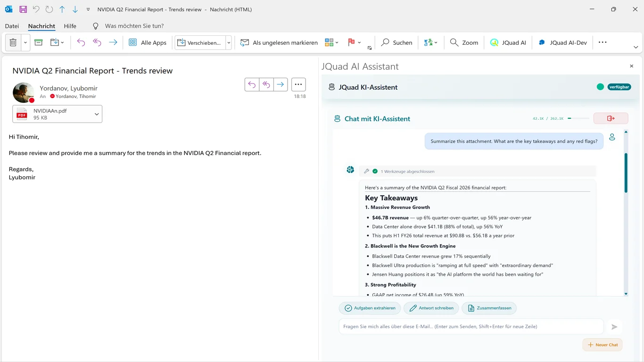Click the user message bubble 'Summarize this attachment'

point(514,141)
